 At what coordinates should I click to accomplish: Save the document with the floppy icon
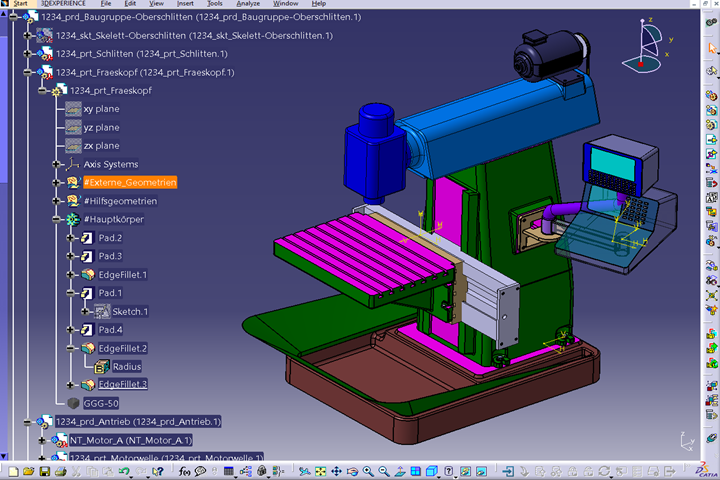pos(43,471)
